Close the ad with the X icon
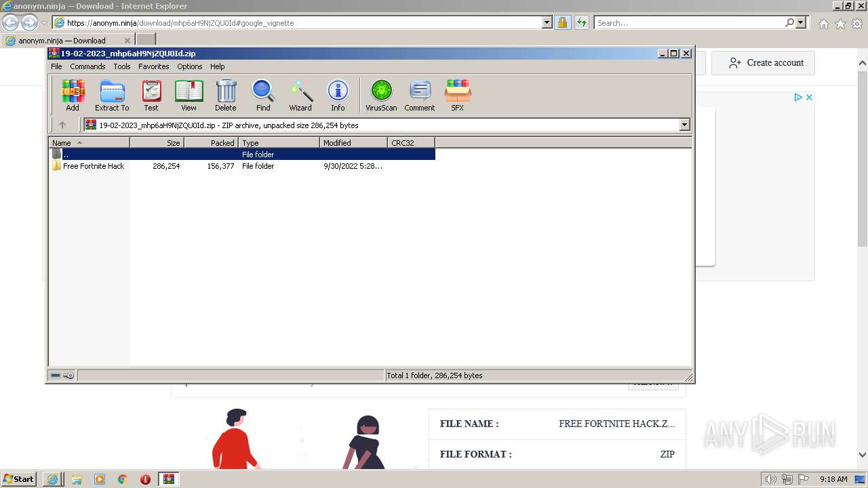868x488 pixels. pyautogui.click(x=809, y=97)
